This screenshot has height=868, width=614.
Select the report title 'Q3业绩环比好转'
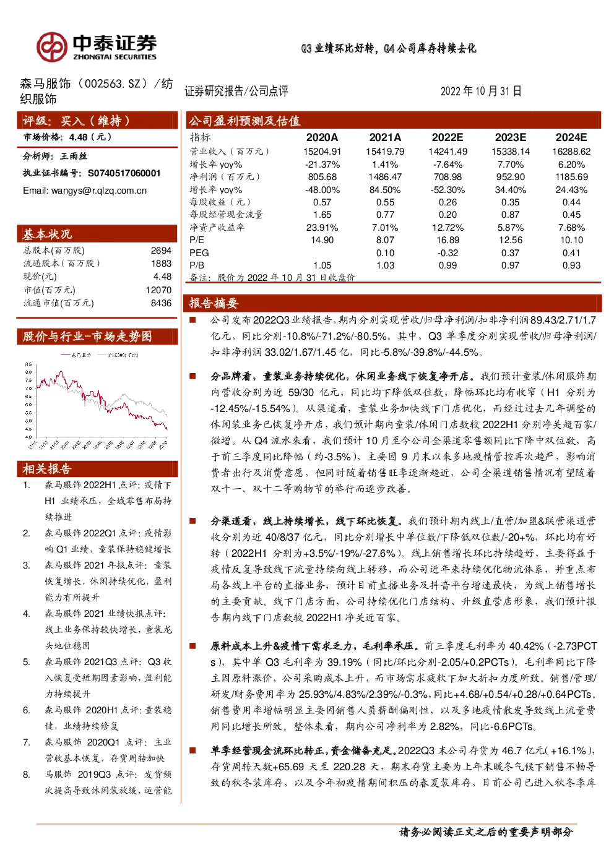pyautogui.click(x=339, y=48)
